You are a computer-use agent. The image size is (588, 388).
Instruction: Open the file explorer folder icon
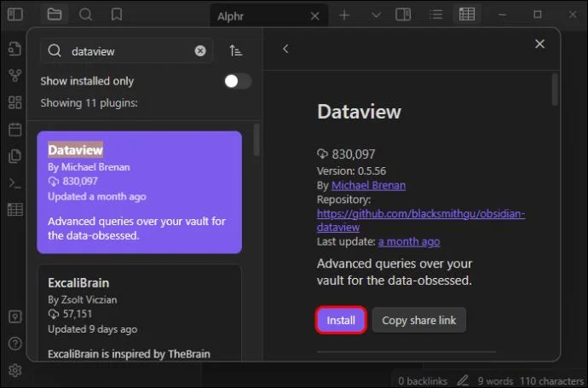[55, 14]
